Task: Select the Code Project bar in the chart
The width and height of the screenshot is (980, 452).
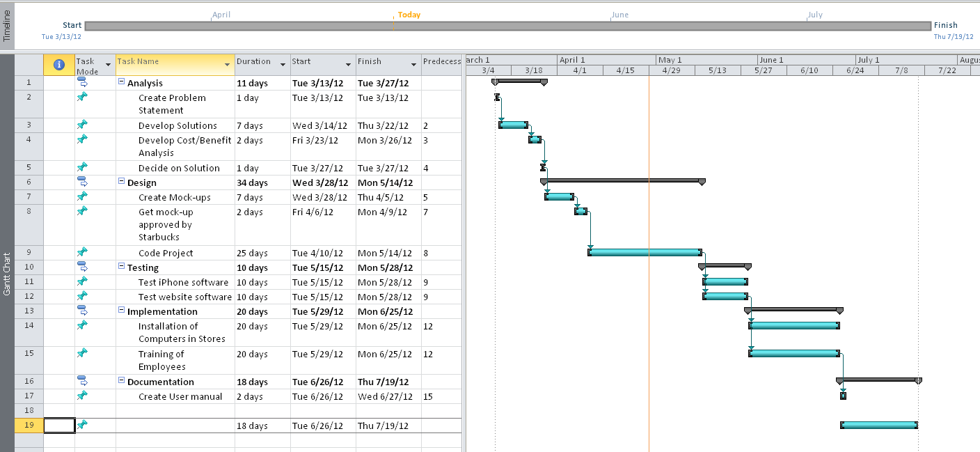Action: point(644,251)
